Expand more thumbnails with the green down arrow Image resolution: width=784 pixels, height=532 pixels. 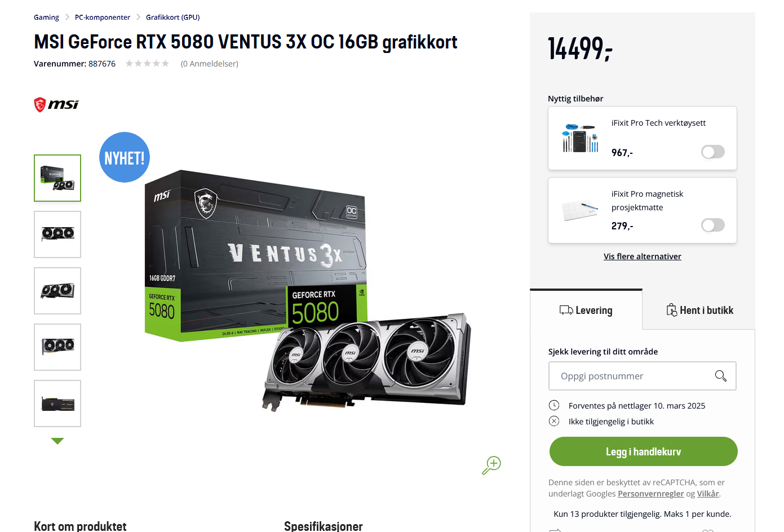coord(57,441)
